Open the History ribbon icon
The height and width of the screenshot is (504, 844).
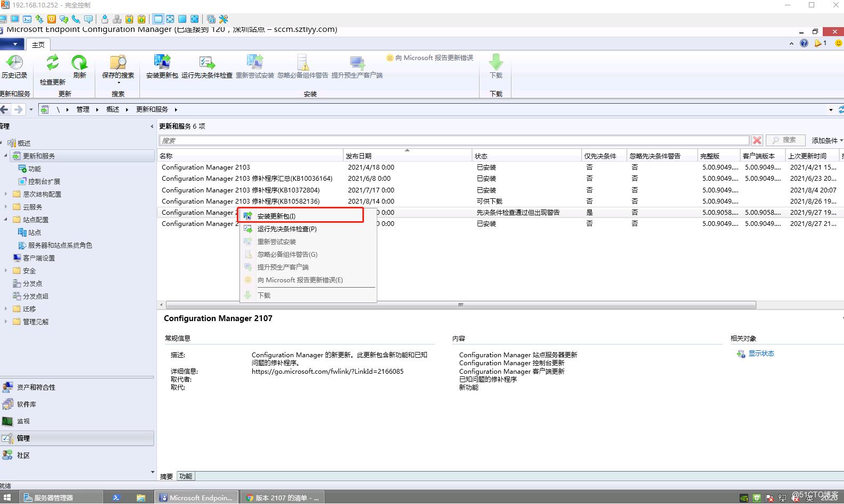pyautogui.click(x=14, y=67)
